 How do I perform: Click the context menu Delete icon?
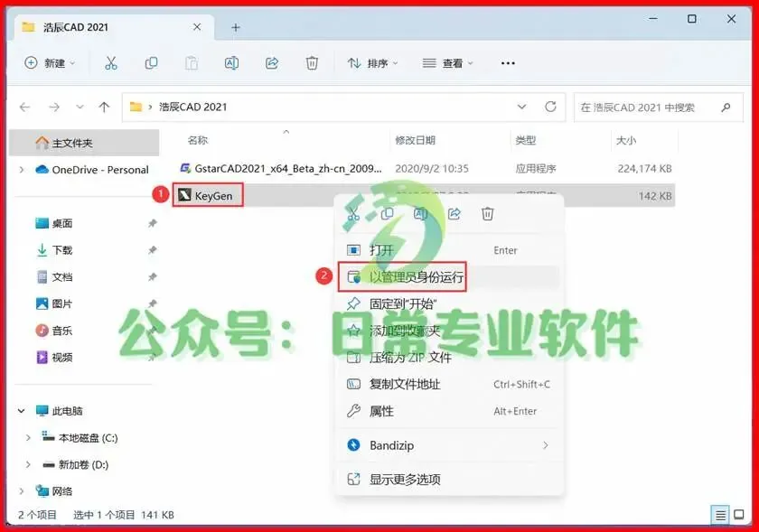[x=487, y=214]
